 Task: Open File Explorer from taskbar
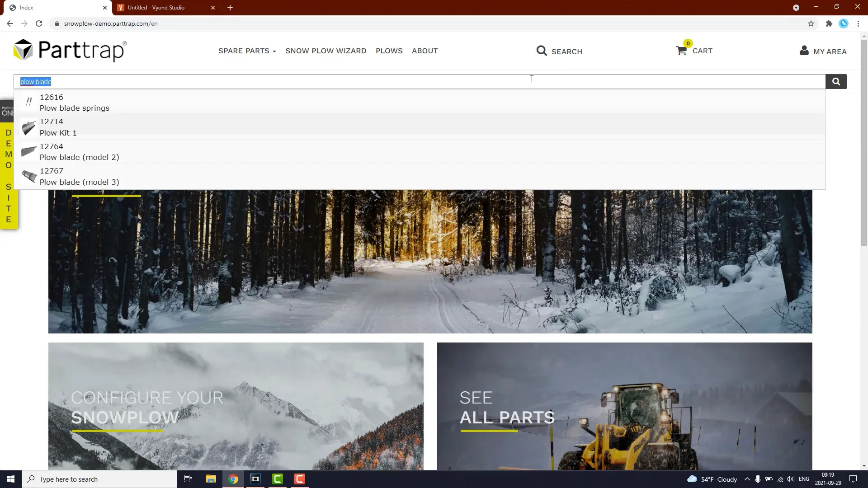(x=211, y=479)
